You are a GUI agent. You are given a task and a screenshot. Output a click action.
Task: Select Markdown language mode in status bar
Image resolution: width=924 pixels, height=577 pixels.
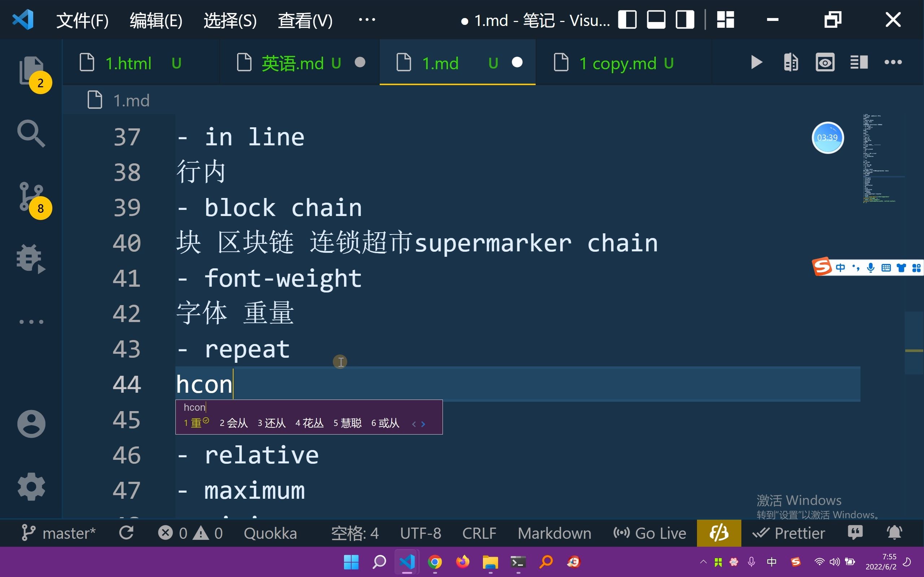click(x=554, y=533)
